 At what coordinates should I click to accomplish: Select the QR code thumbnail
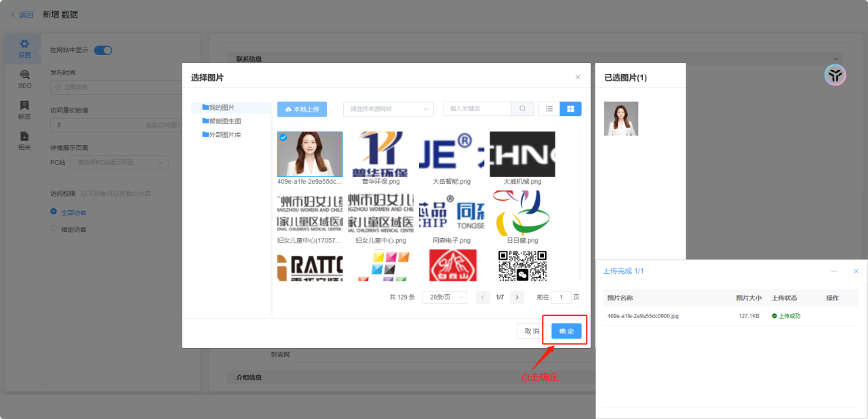tap(522, 265)
